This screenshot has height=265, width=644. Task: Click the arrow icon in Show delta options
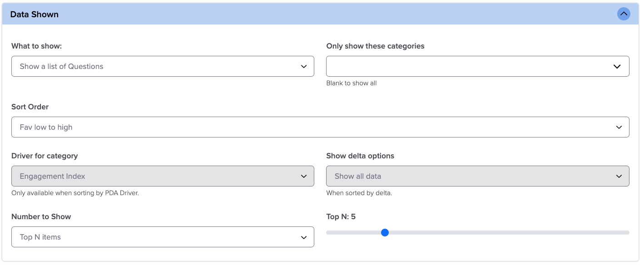[x=619, y=177]
